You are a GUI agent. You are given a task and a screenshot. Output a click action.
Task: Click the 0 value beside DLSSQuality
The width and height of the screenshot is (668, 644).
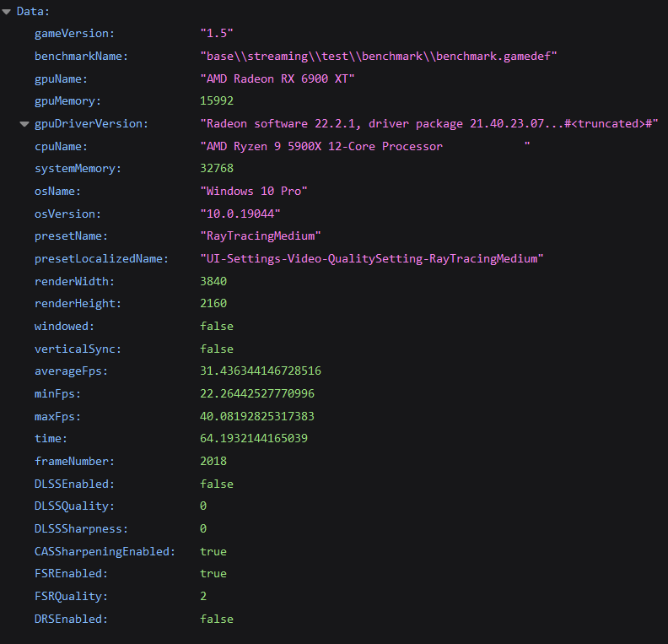pyautogui.click(x=203, y=506)
